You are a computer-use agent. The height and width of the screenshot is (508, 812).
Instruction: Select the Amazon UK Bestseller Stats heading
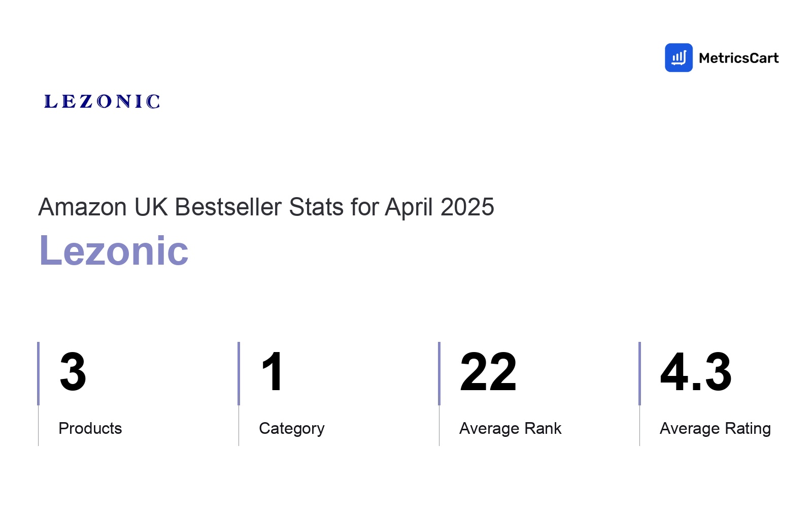(x=266, y=207)
